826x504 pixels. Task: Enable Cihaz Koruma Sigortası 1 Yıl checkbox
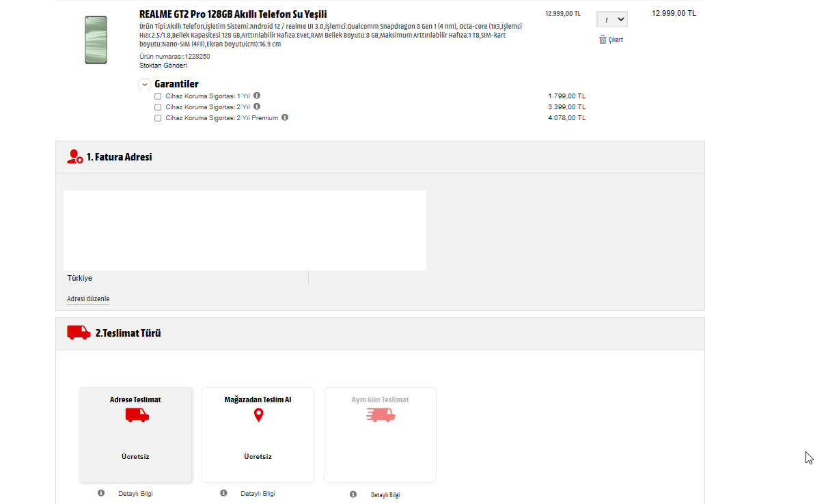coord(158,96)
